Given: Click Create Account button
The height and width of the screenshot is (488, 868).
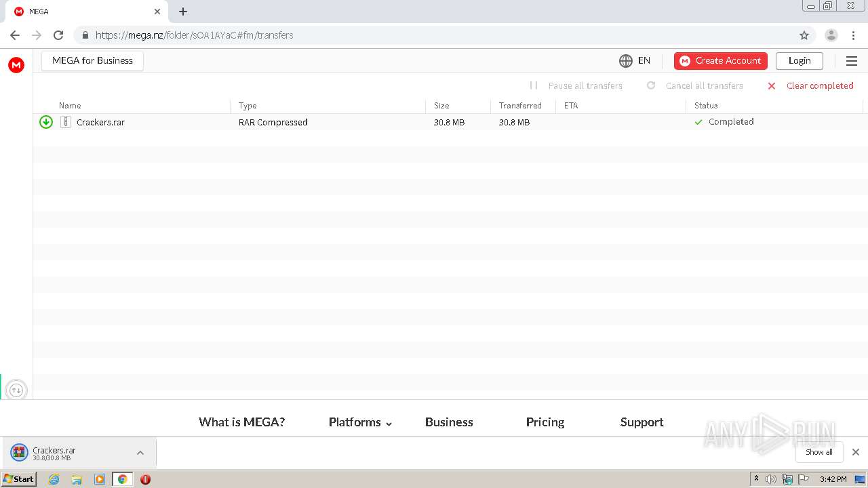Looking at the screenshot, I should [721, 61].
